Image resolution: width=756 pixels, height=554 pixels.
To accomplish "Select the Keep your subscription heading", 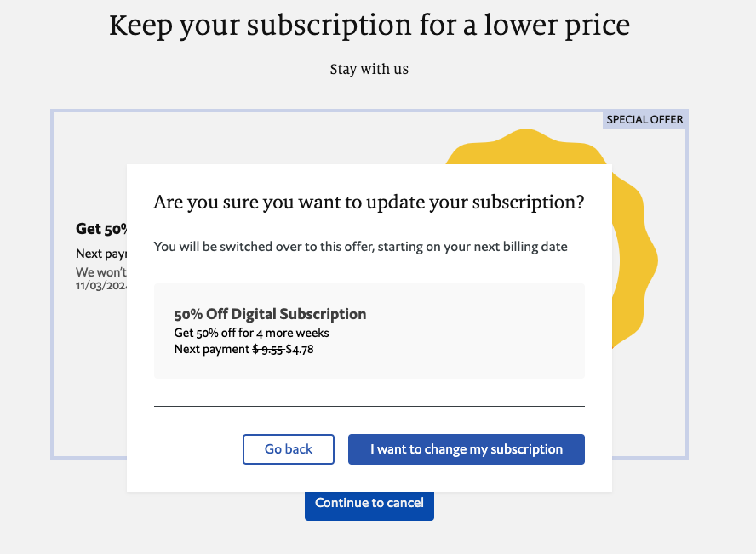I will pyautogui.click(x=369, y=25).
